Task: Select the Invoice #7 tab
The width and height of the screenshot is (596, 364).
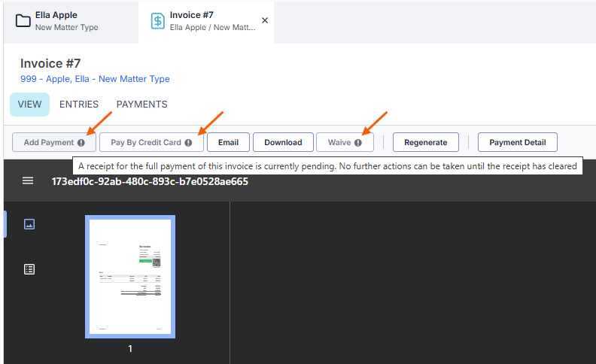Action: coord(206,21)
